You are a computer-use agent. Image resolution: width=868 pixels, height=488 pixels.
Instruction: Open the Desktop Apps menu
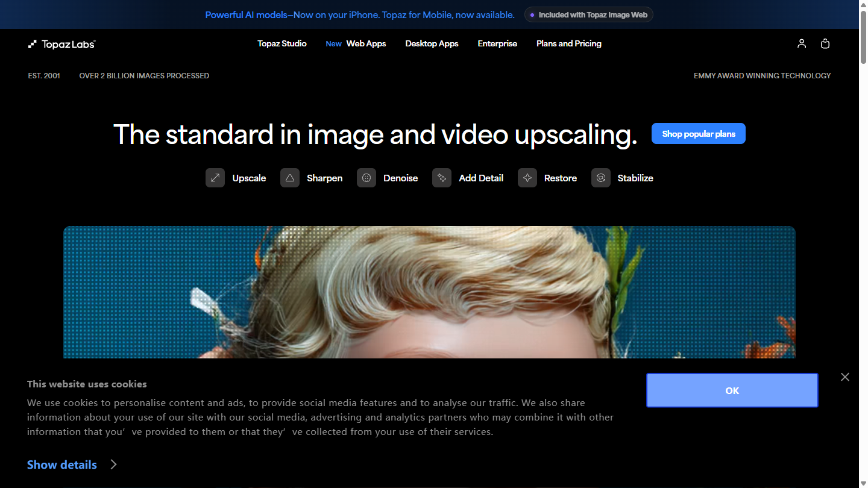432,43
